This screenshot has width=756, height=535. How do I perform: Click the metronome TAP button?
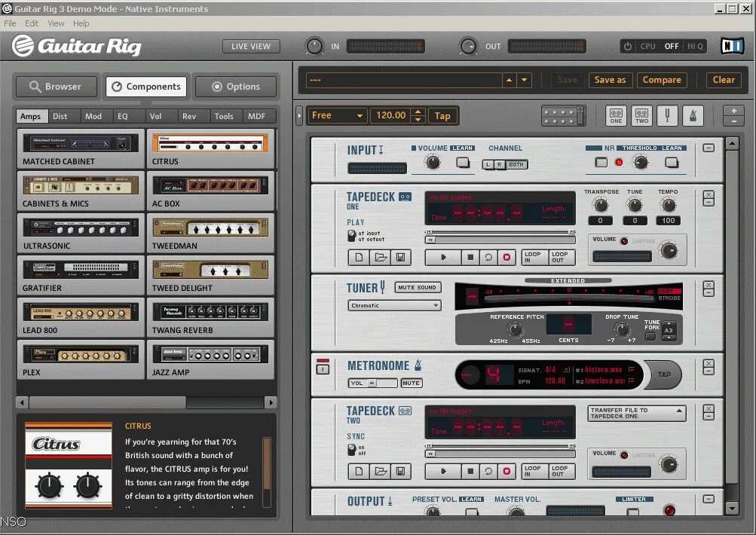664,374
